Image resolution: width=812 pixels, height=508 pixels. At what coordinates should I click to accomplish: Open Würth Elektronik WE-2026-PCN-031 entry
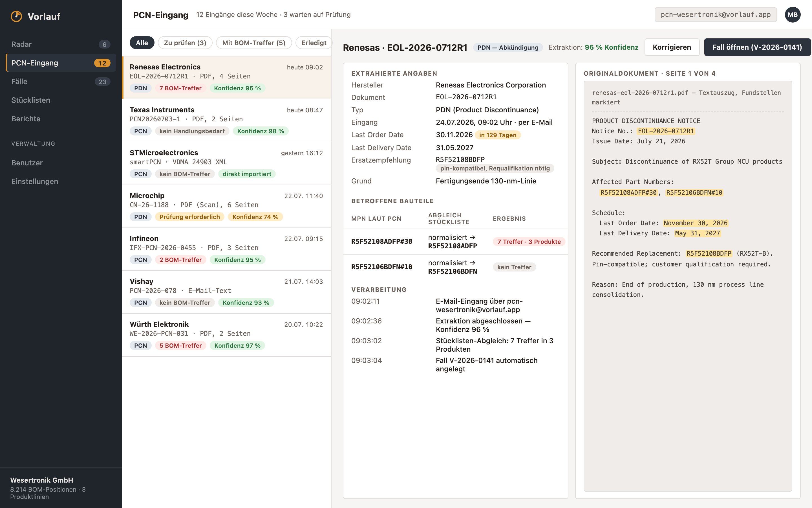click(227, 335)
